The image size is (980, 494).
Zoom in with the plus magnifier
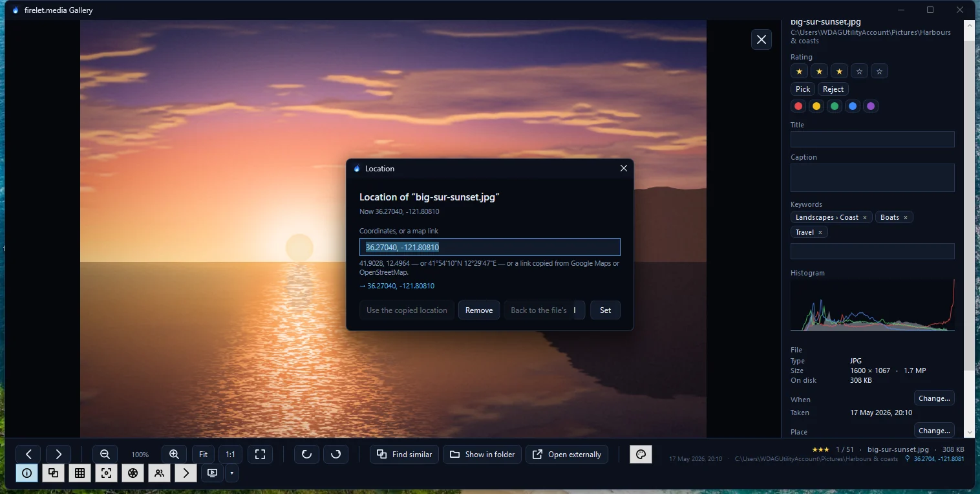click(x=174, y=455)
